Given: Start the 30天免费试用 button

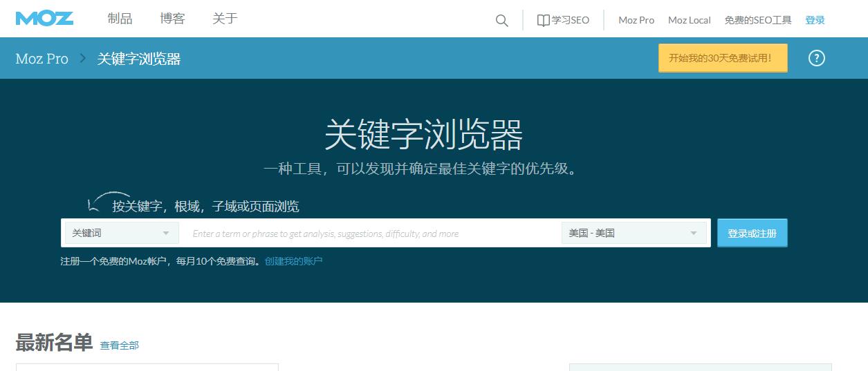Looking at the screenshot, I should click(723, 58).
